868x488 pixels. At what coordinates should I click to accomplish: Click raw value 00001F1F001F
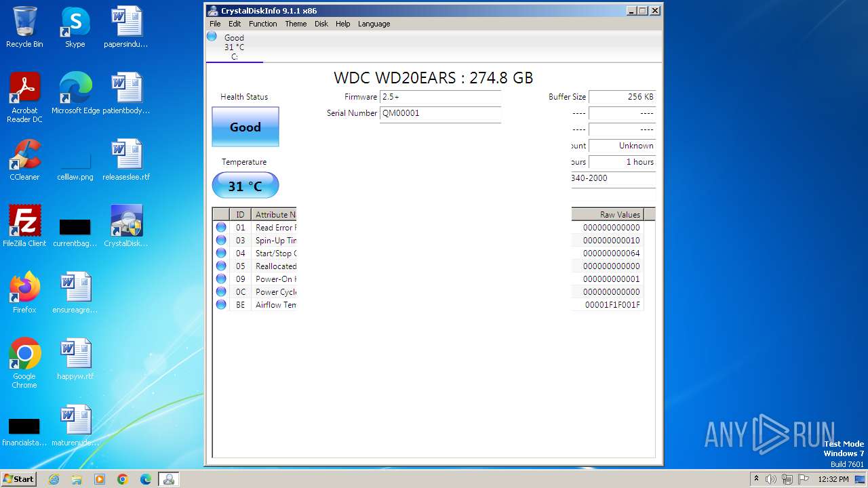(612, 305)
